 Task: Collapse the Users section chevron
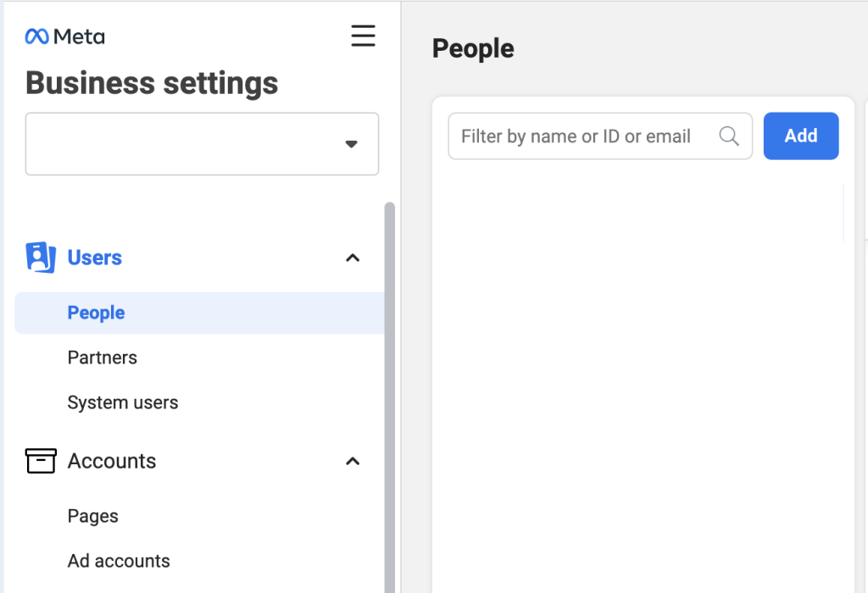click(x=353, y=258)
